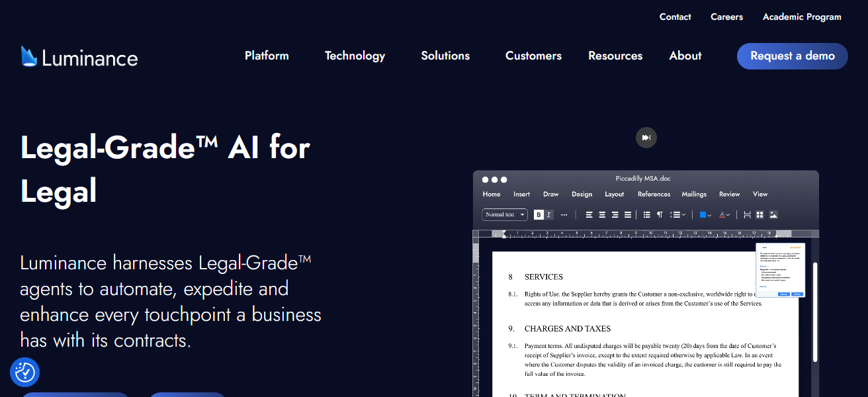868x397 pixels.
Task: Click the Luminance logo
Action: 79,57
